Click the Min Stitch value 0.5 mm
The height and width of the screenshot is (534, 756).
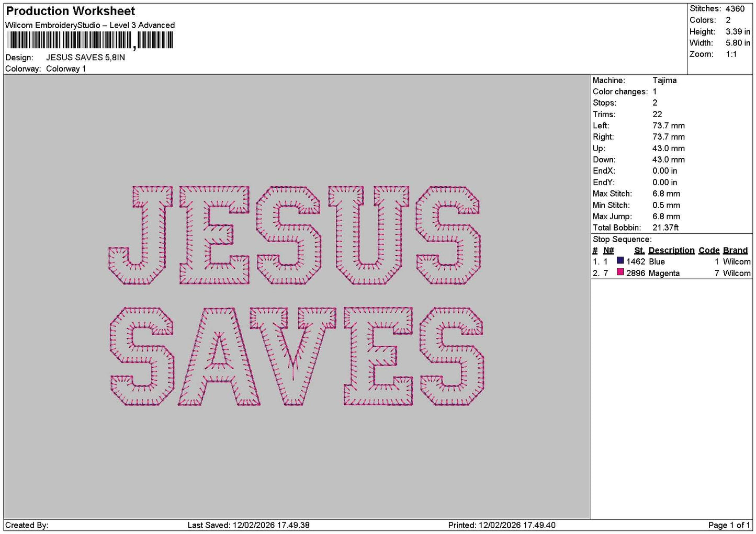point(666,206)
